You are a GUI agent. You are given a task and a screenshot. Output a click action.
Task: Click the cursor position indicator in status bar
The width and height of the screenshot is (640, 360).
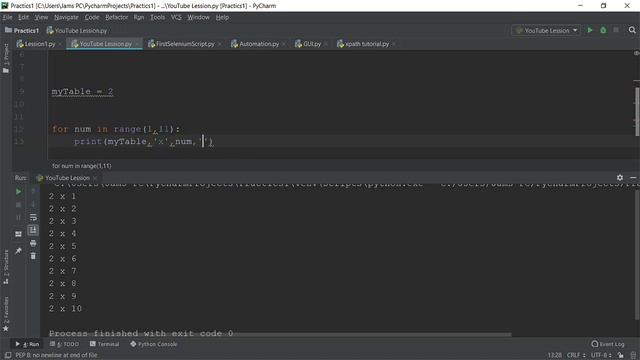[554, 356]
